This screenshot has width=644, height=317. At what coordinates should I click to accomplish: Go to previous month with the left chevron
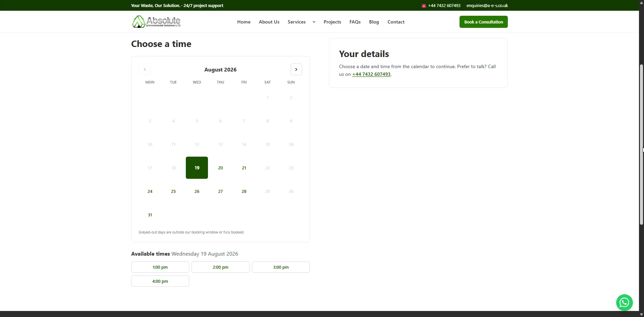[x=145, y=69]
